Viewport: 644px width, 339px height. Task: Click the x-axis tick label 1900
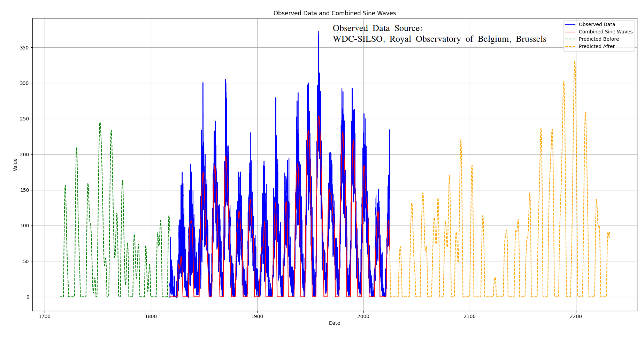[x=257, y=316]
